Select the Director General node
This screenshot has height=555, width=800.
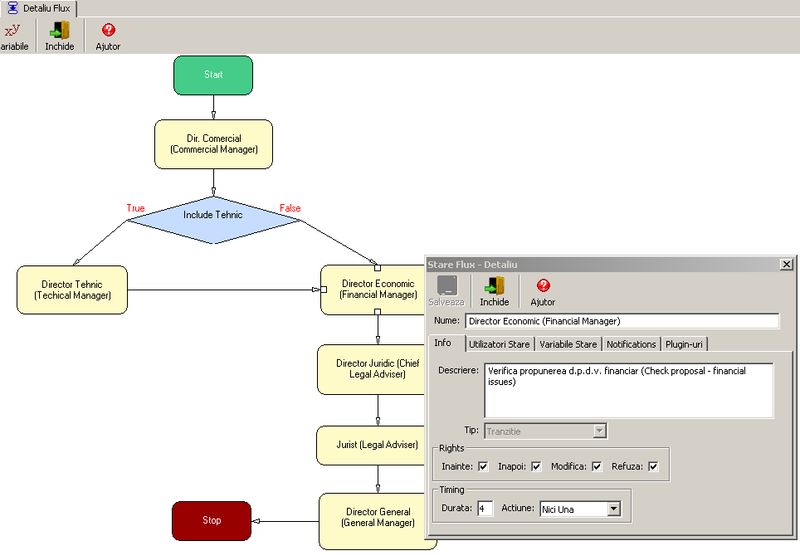click(378, 521)
